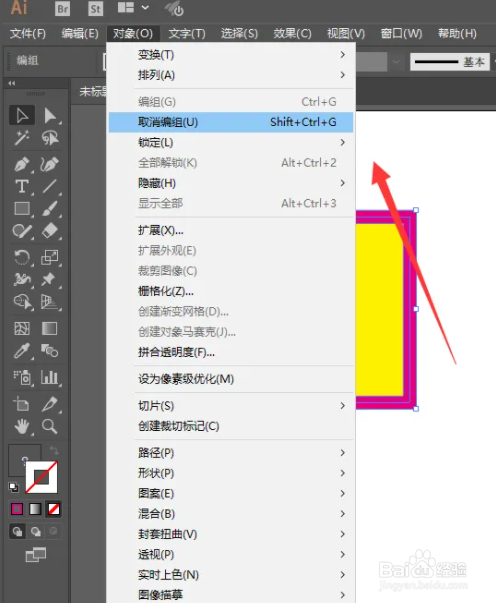Viewport: 496px width, 603px height.
Task: Set paint mode to Color
Action: point(17,509)
